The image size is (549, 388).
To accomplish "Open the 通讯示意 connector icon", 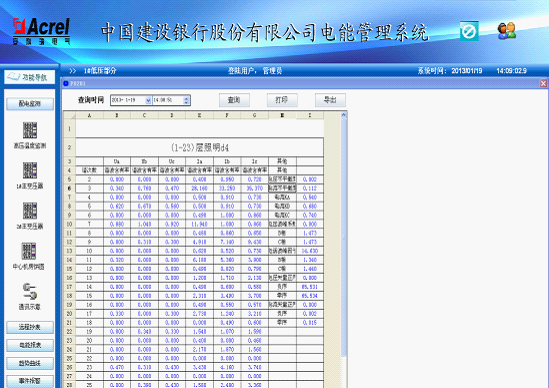I will 30,291.
